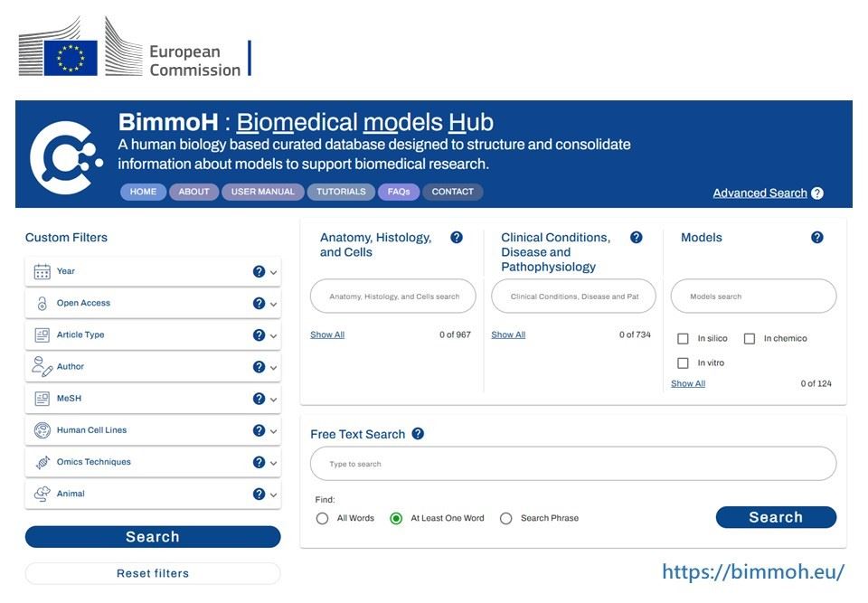Expand the MeSH filter chevron
The width and height of the screenshot is (868, 603).
point(273,400)
